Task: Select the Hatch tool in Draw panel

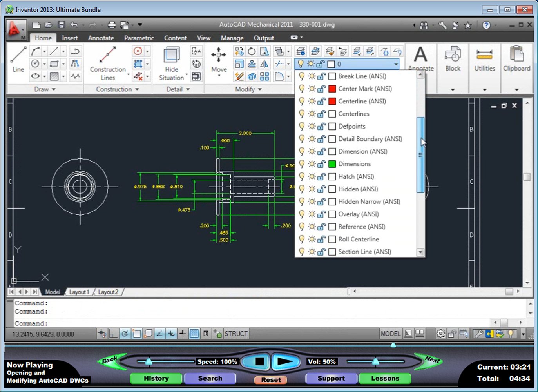Action: (54, 76)
